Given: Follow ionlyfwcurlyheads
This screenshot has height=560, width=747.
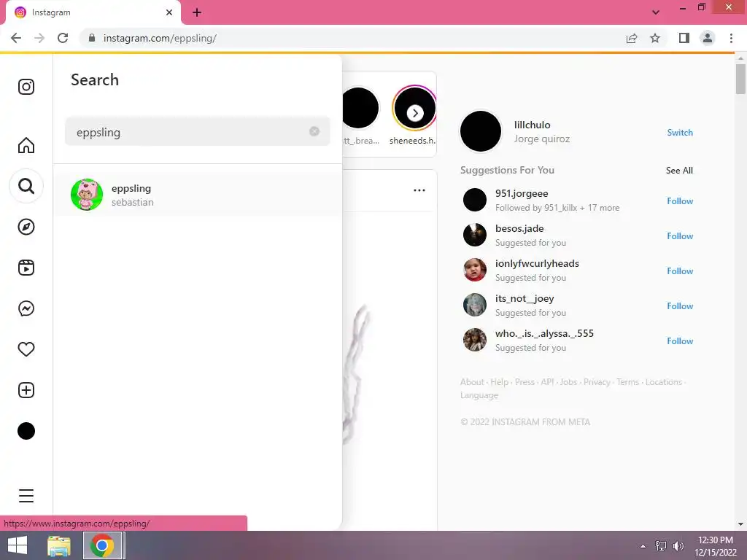Looking at the screenshot, I should coord(680,271).
